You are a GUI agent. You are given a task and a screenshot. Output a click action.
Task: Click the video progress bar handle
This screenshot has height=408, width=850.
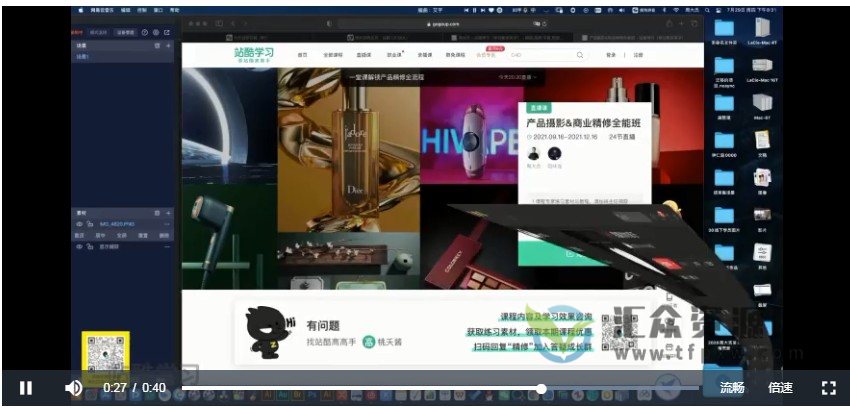pyautogui.click(x=541, y=388)
